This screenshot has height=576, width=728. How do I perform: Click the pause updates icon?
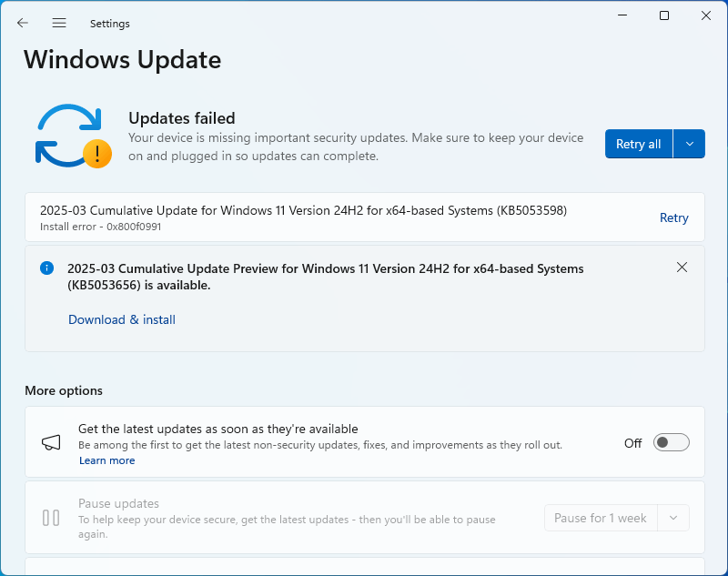pos(51,518)
